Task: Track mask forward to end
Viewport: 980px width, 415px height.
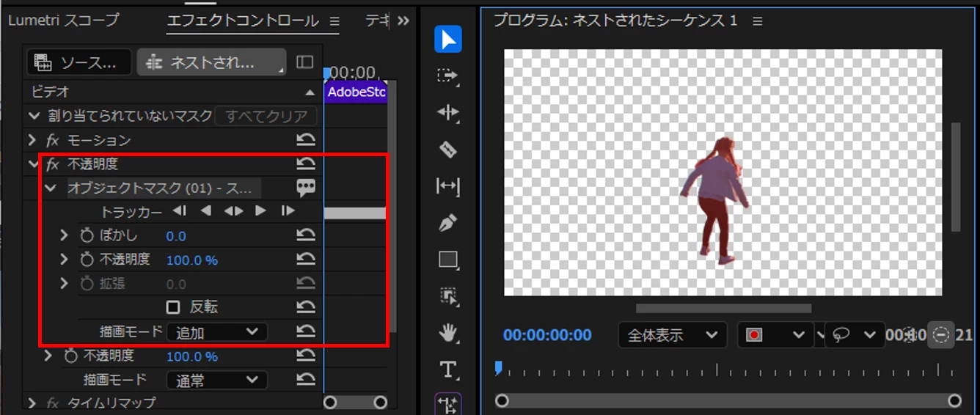Action: (x=288, y=211)
